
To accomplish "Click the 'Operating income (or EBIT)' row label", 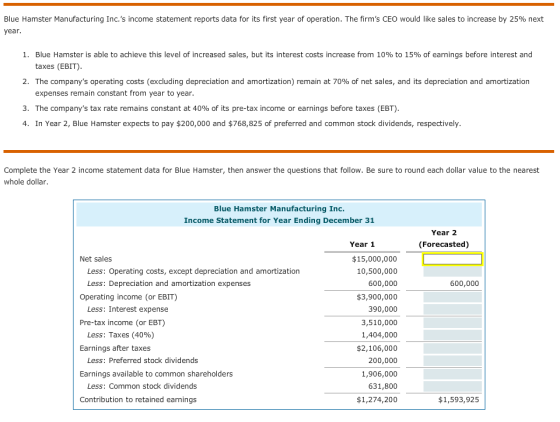I will coord(128,297).
